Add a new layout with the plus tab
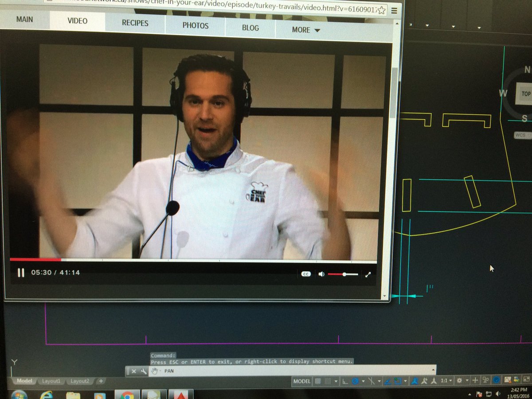 101,381
